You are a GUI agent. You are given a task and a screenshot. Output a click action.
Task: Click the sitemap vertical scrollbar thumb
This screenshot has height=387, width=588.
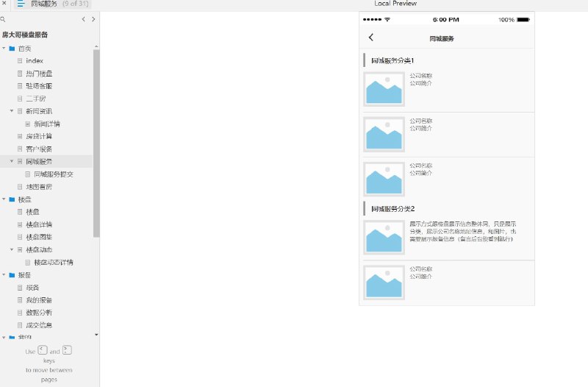tap(96, 143)
